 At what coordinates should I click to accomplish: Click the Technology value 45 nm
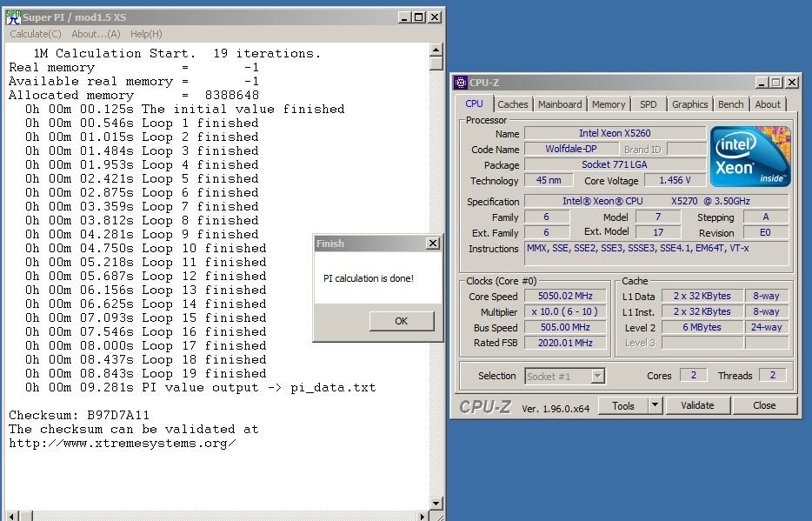pyautogui.click(x=549, y=180)
